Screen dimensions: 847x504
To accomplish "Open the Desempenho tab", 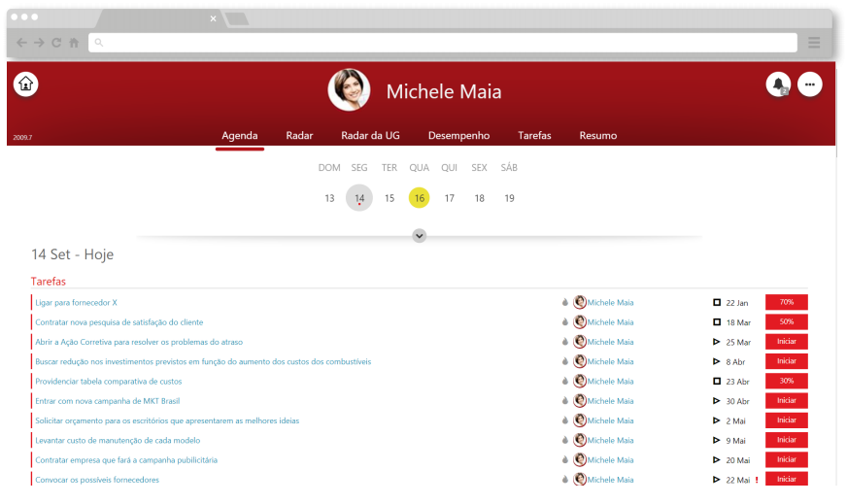I will click(458, 136).
